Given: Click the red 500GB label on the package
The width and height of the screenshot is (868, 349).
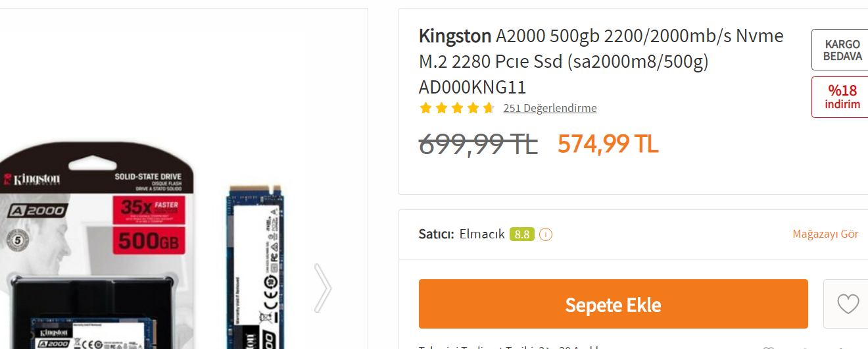Looking at the screenshot, I should pos(147,241).
